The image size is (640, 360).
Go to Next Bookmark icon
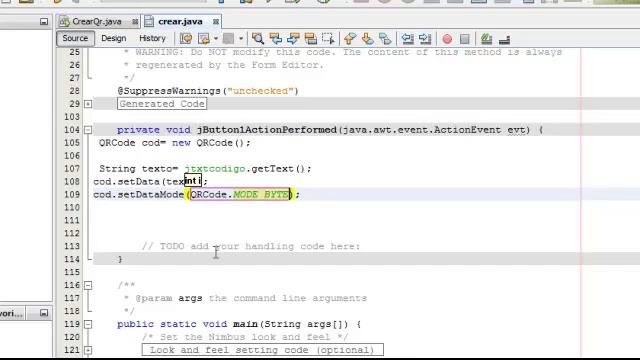click(367, 39)
